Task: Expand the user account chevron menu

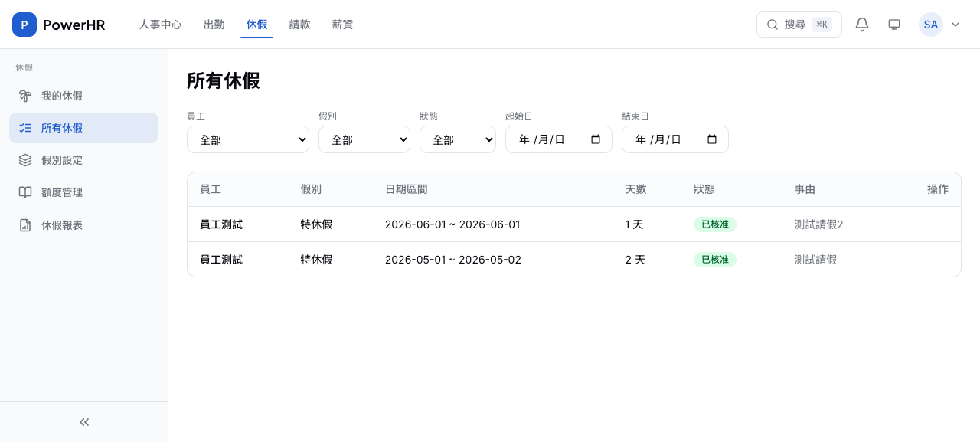Action: pos(955,25)
